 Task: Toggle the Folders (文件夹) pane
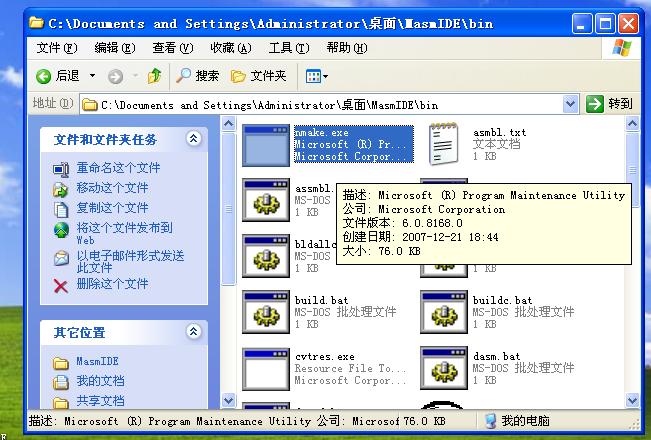(x=259, y=76)
